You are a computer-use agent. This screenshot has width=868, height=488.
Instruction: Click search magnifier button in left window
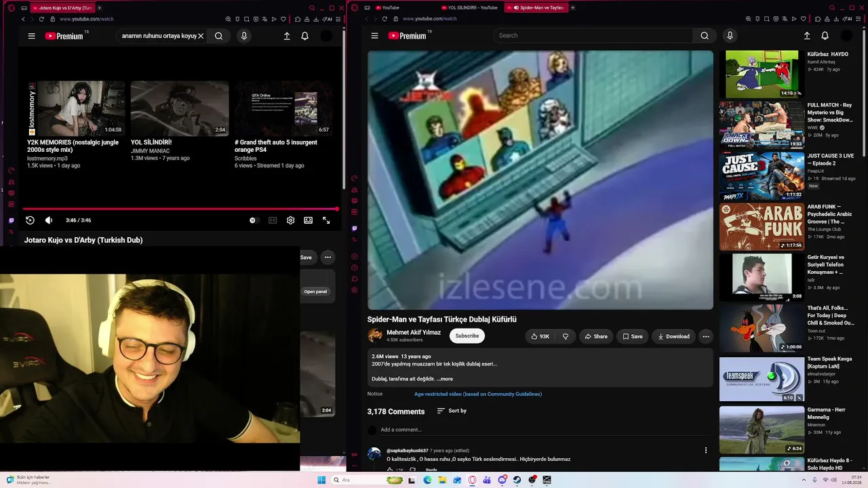tap(218, 36)
